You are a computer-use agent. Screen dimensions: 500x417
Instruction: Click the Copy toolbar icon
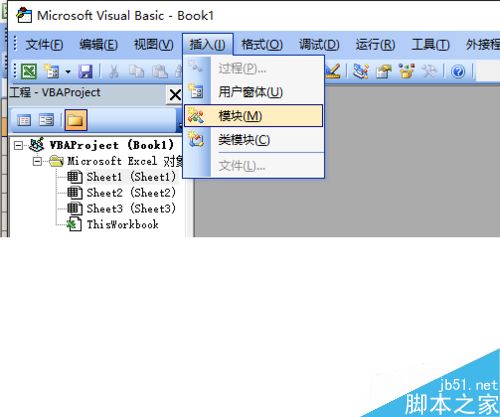point(137,71)
